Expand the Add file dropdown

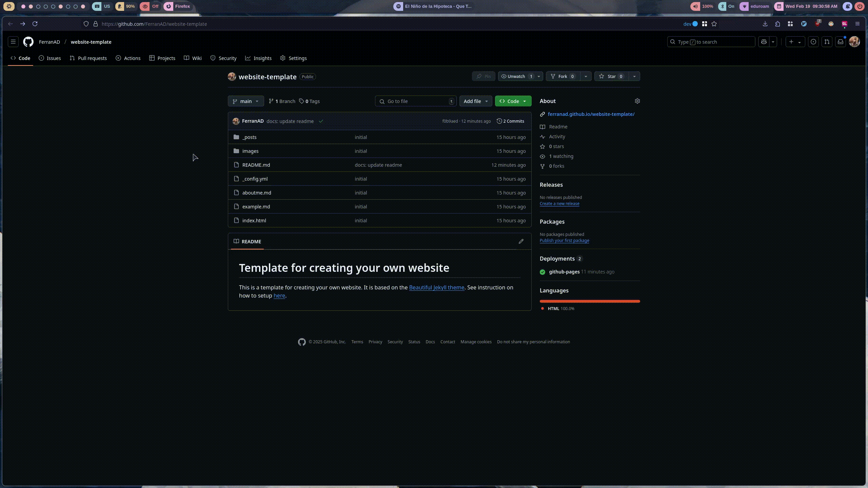475,101
